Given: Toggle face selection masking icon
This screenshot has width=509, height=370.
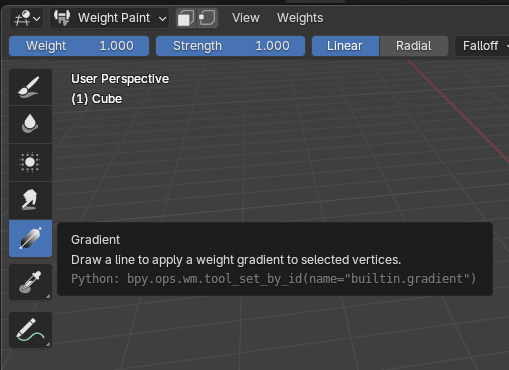Looking at the screenshot, I should (186, 18).
